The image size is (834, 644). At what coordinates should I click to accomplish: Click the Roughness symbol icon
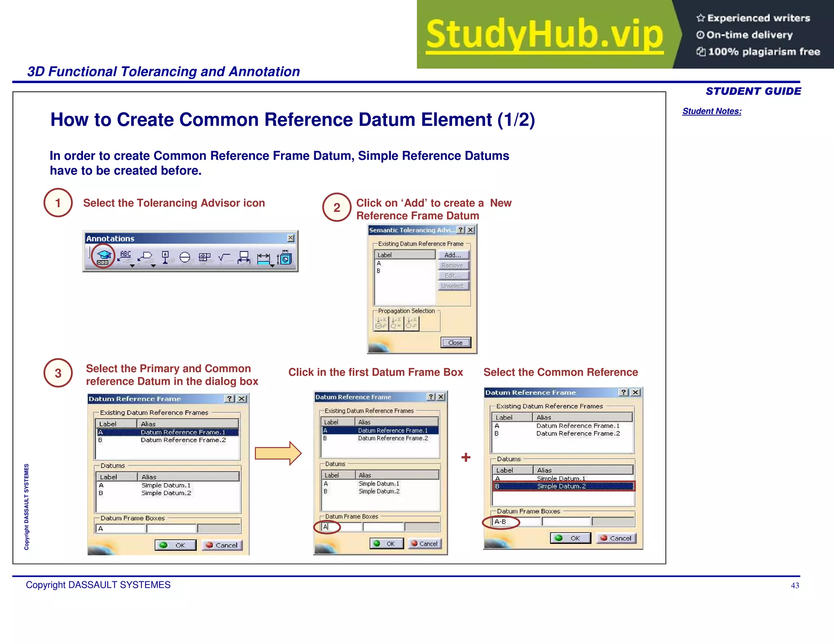click(224, 257)
